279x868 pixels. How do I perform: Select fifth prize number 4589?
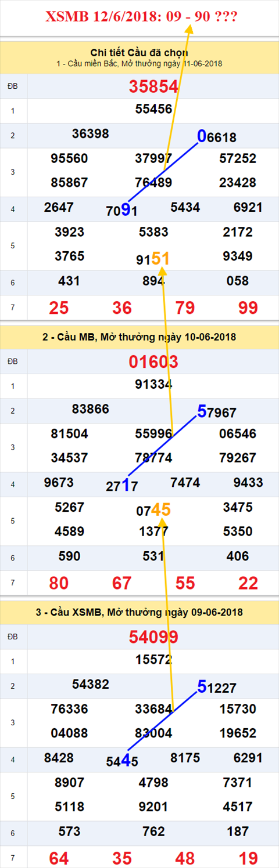(69, 531)
